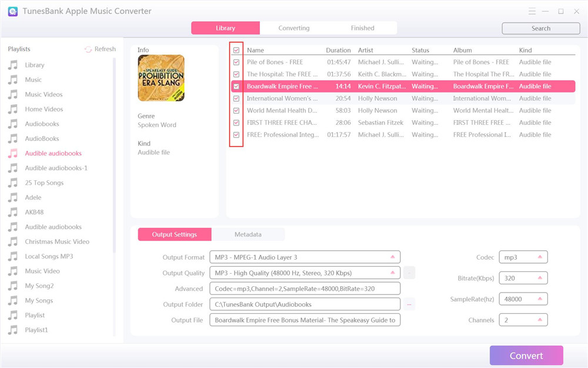588x368 pixels.
Task: Click pink music note icon beside Audible audiobooks
Action: [x=13, y=153]
